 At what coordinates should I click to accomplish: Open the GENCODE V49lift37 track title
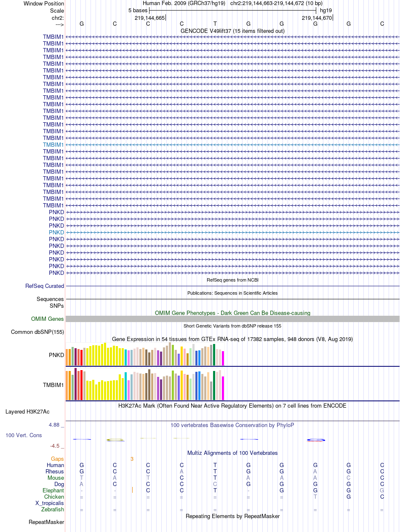(x=232, y=31)
